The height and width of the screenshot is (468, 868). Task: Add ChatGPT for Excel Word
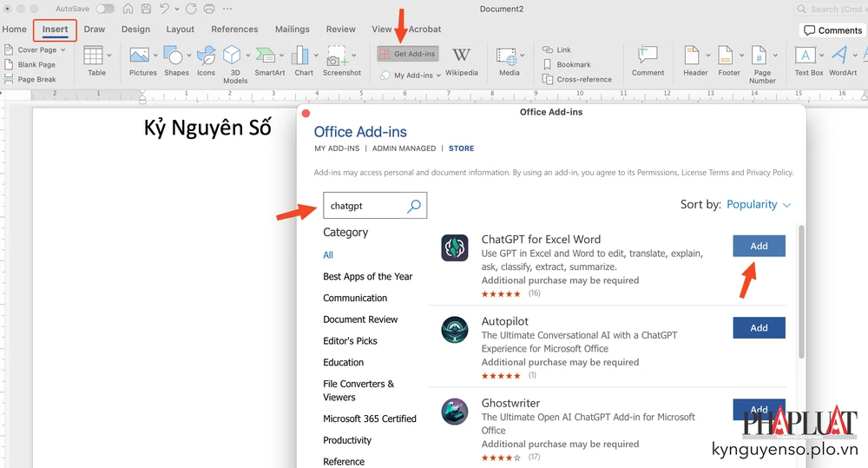point(759,246)
